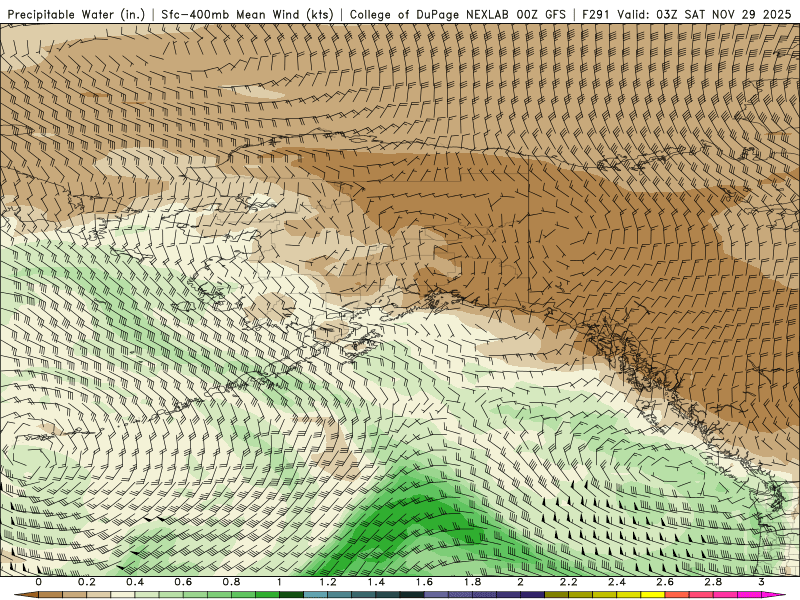Click the 'Precipitable Water (in.)' title text

tap(76, 15)
